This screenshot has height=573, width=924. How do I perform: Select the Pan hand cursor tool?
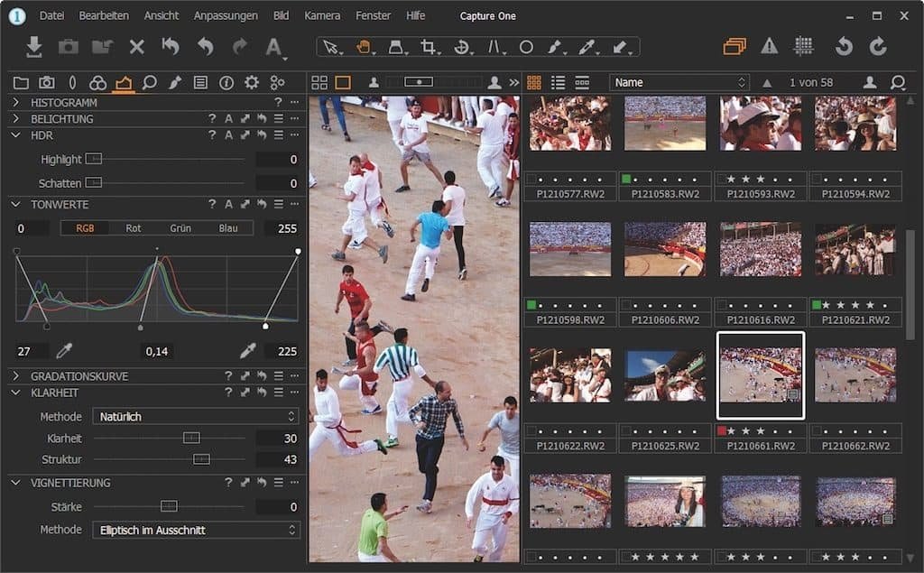click(x=364, y=47)
